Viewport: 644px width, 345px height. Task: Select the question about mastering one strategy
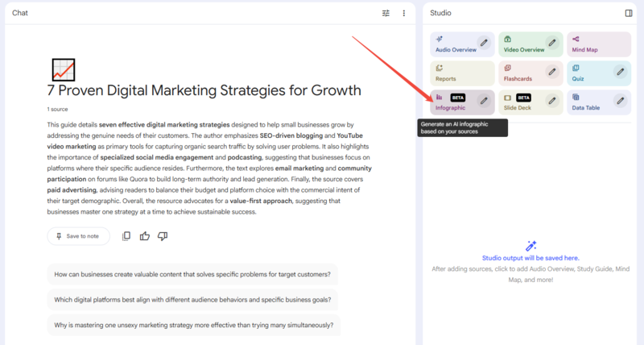click(193, 326)
